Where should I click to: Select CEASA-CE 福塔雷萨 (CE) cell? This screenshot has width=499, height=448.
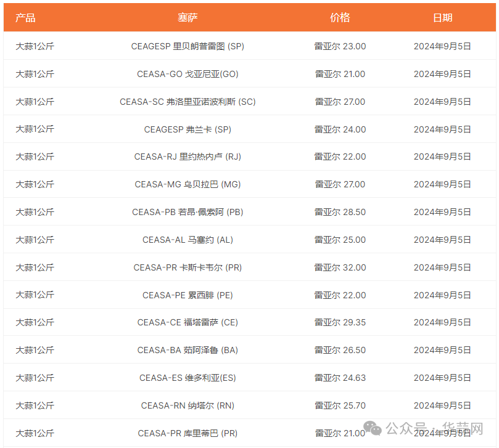[x=188, y=322]
